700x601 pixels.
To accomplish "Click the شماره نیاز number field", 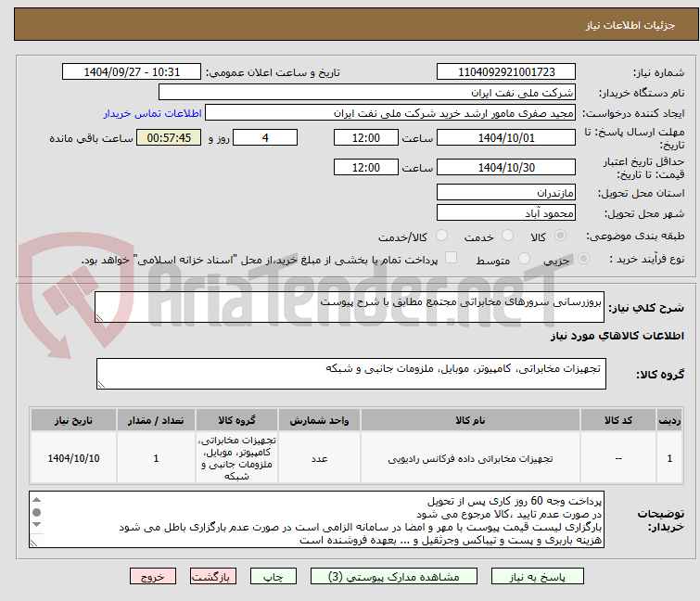I will pos(506,72).
